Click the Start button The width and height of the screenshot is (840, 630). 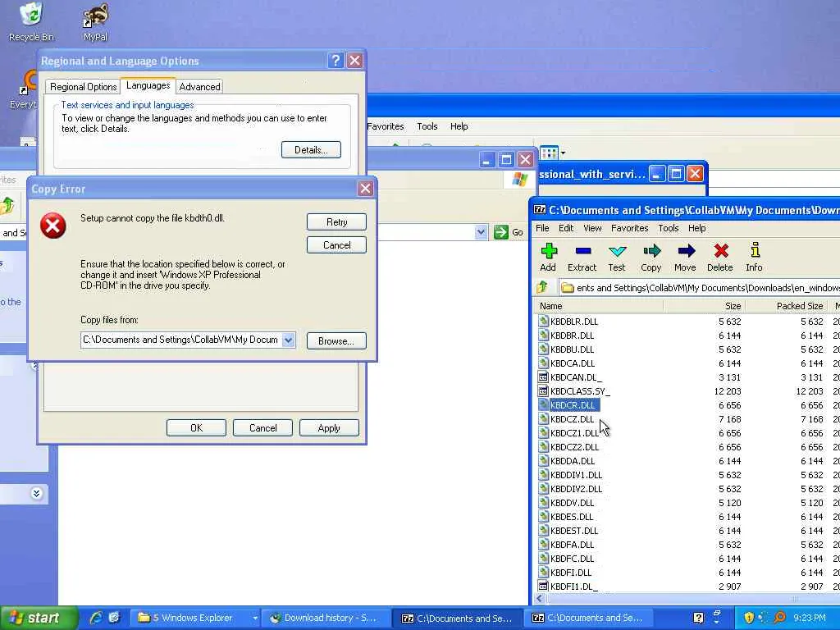pos(39,618)
